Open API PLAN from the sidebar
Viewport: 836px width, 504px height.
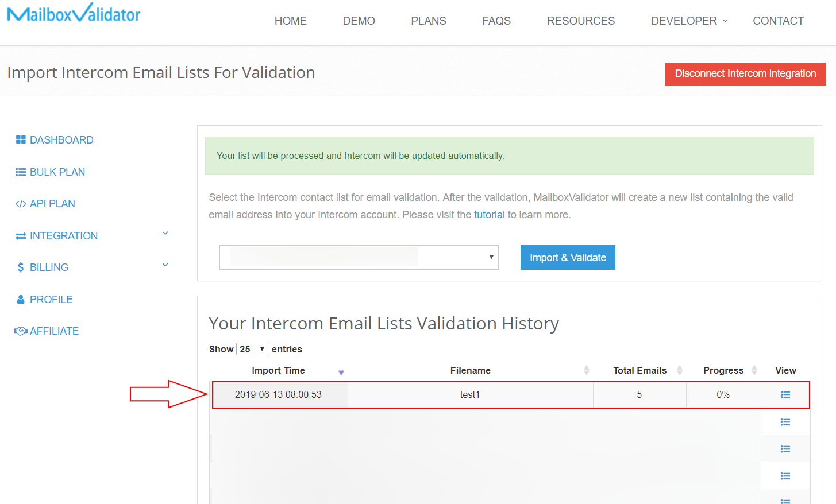tap(45, 203)
